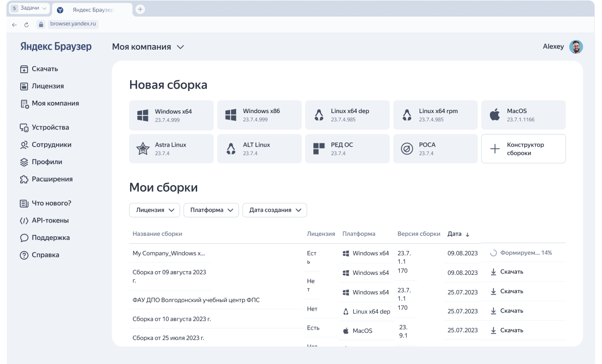
Task: Select the My Company_Windows x… build name
Action: (169, 253)
